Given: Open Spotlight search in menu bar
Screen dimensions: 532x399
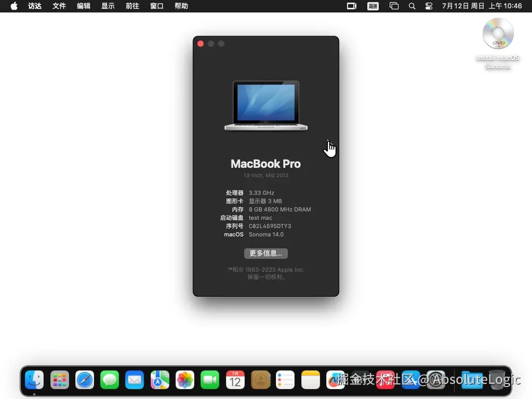Looking at the screenshot, I should pos(412,6).
